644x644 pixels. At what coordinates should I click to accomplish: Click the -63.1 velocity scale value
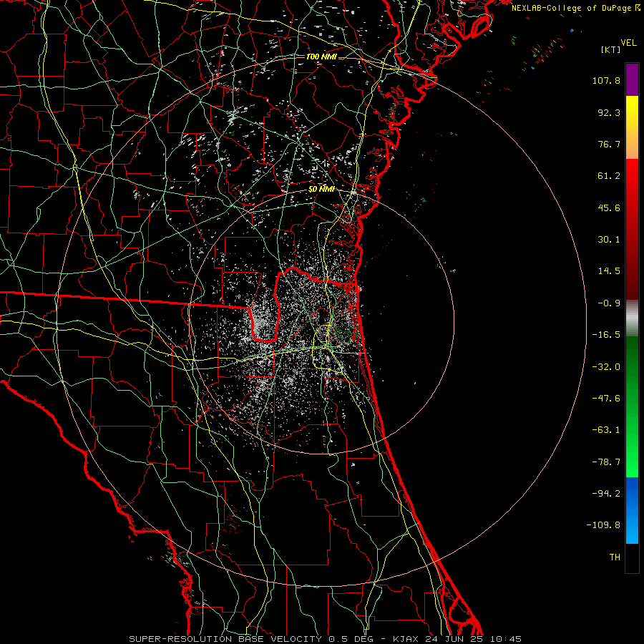[x=606, y=430]
